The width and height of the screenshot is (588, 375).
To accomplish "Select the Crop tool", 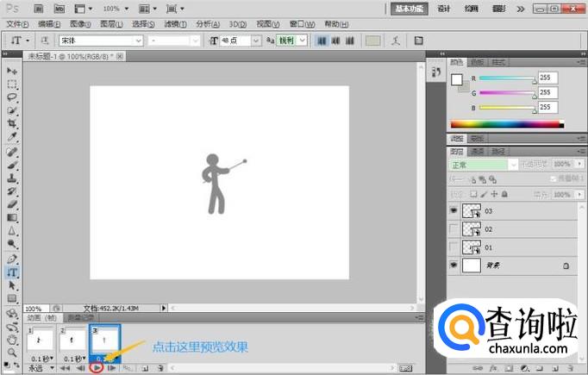I will 13,124.
